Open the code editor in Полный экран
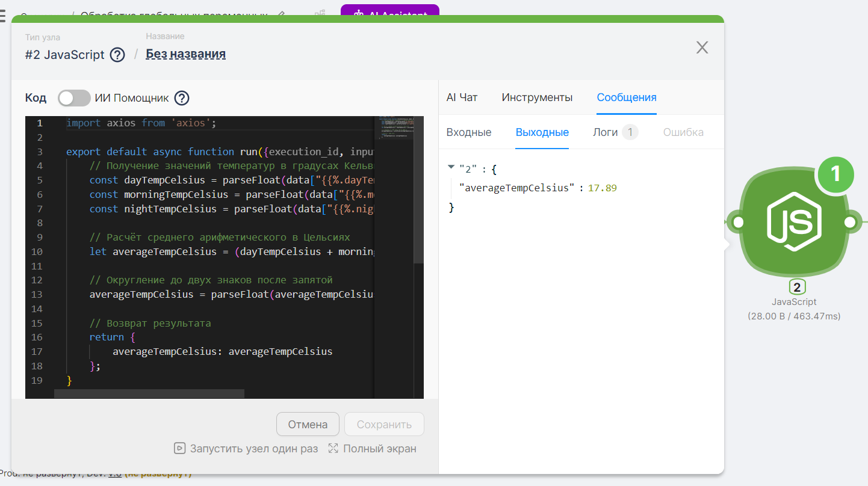 tap(372, 449)
